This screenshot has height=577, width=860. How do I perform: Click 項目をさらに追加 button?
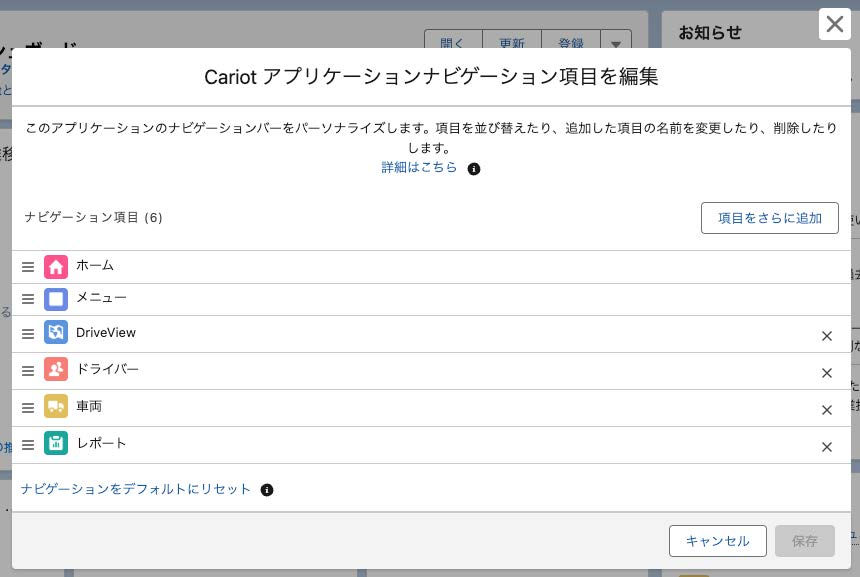pos(770,218)
